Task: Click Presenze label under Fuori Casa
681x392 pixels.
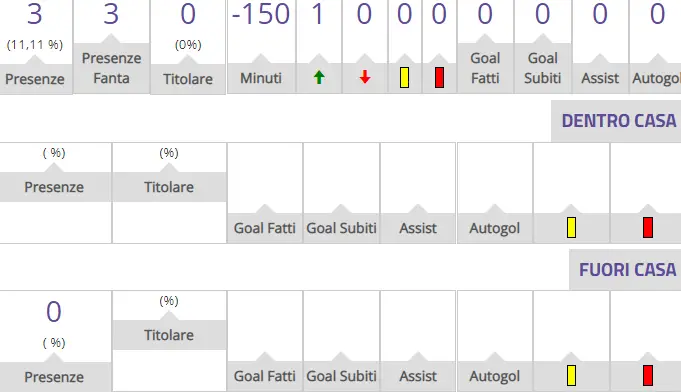Action: (54, 377)
